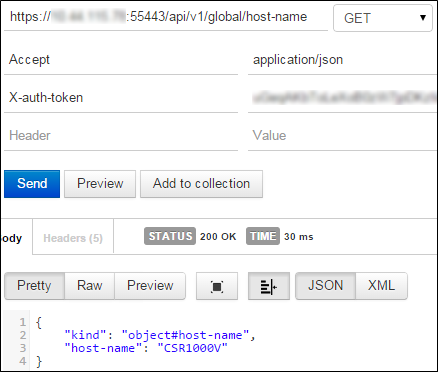Click the 30 ms time value
The height and width of the screenshot is (372, 438).
click(x=299, y=237)
